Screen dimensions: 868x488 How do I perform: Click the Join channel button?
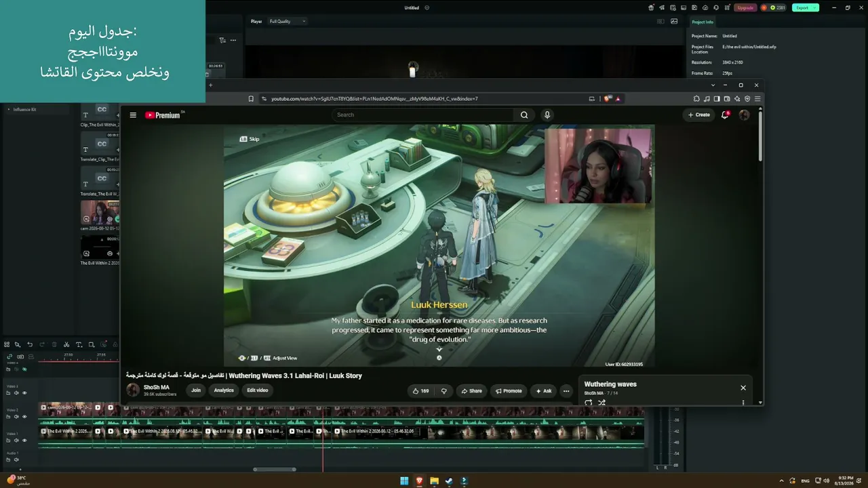tap(196, 390)
